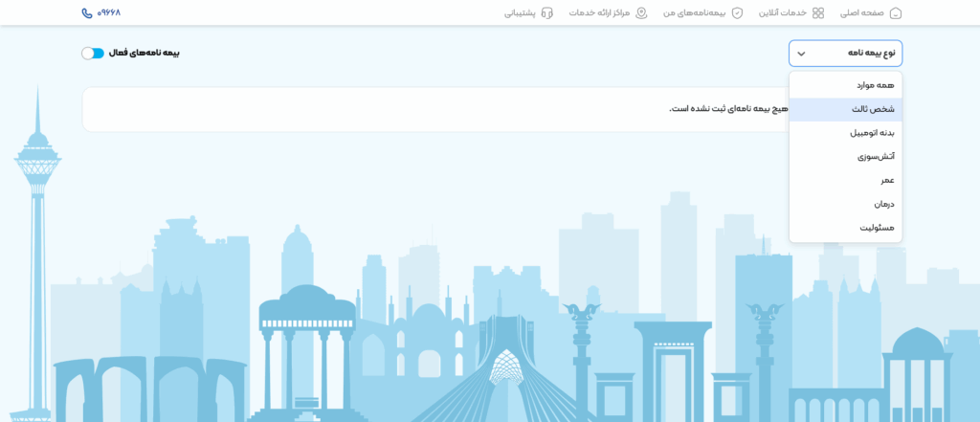Screen dimensions: 980x422
Task: Click the shield icon for بیمه‌نامه‌های من
Action: click(x=737, y=13)
